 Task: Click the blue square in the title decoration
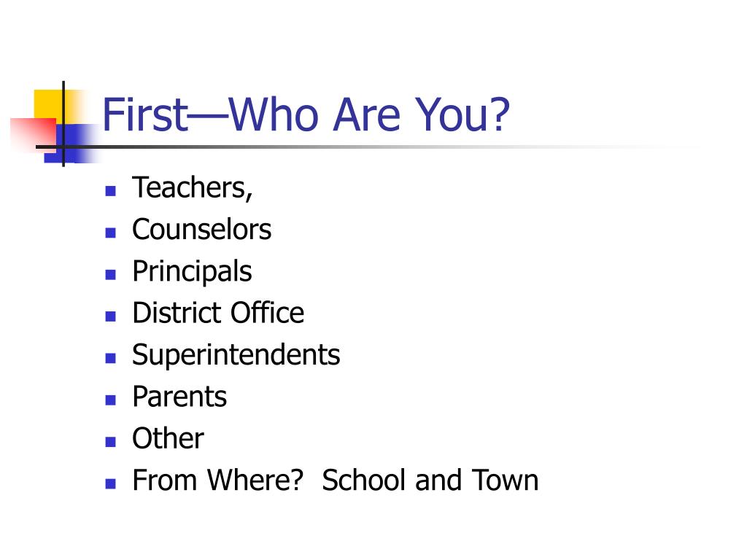(x=71, y=143)
